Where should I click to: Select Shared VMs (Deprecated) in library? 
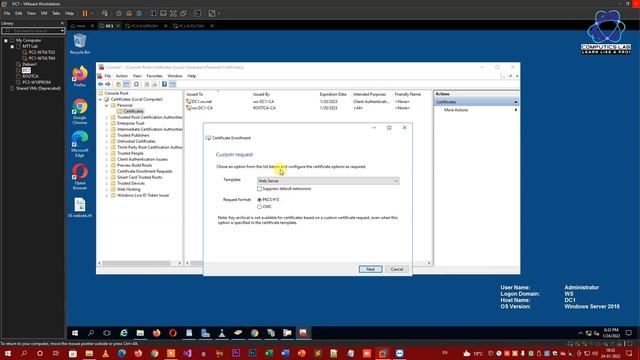(38, 88)
